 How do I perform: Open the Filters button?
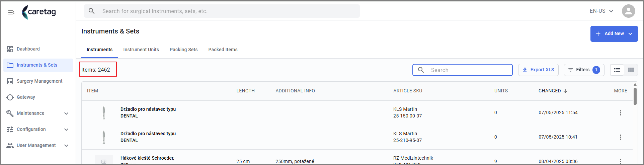point(584,70)
